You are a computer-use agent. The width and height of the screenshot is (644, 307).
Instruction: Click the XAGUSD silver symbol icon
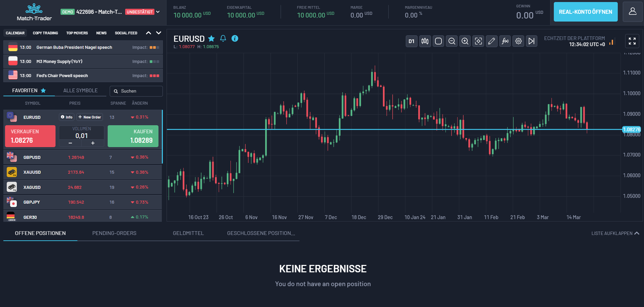pyautogui.click(x=12, y=187)
